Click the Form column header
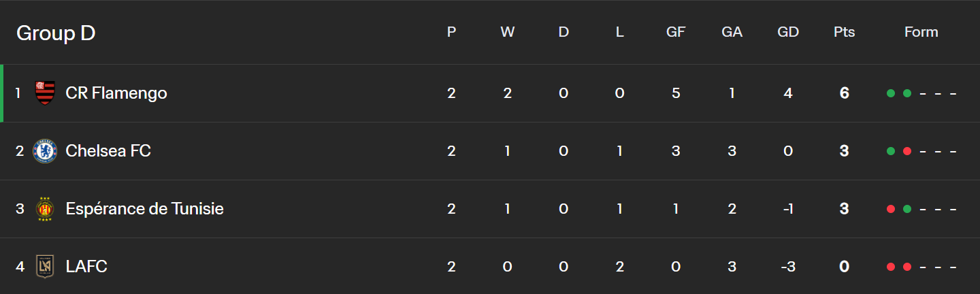980x294 pixels. pyautogui.click(x=921, y=32)
